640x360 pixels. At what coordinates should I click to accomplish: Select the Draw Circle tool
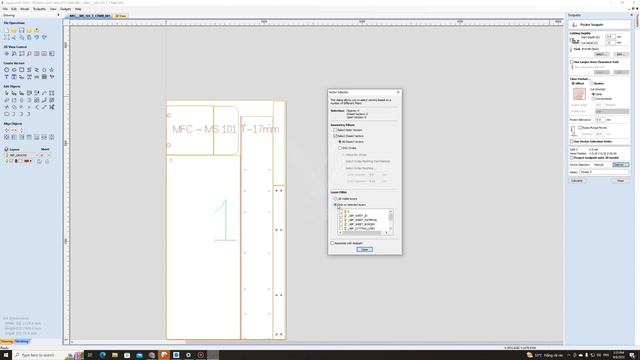coord(7,70)
